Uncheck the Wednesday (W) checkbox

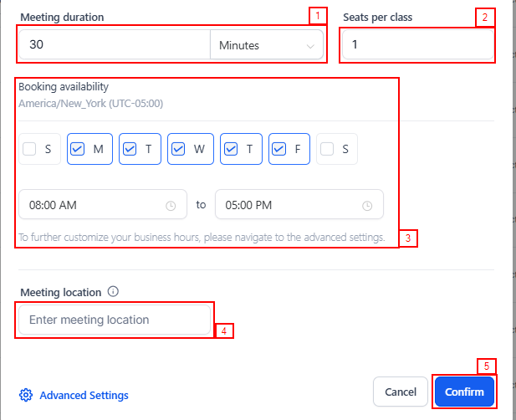pyautogui.click(x=178, y=150)
